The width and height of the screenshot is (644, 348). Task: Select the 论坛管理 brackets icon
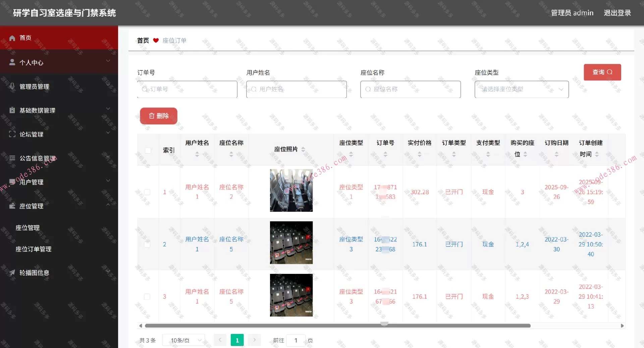click(x=12, y=134)
